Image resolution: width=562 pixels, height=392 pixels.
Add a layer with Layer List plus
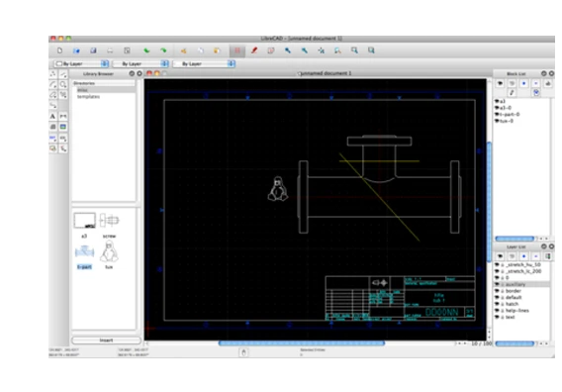524,256
